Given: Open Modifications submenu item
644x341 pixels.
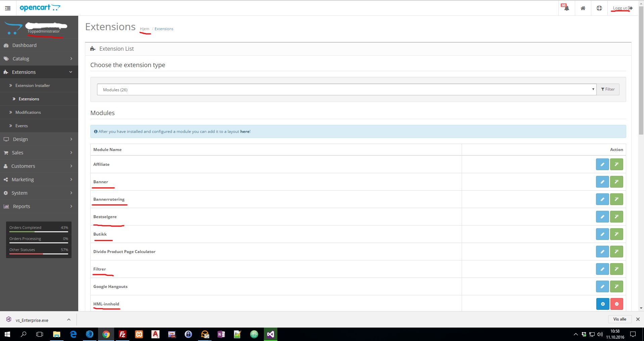Looking at the screenshot, I should point(39,112).
